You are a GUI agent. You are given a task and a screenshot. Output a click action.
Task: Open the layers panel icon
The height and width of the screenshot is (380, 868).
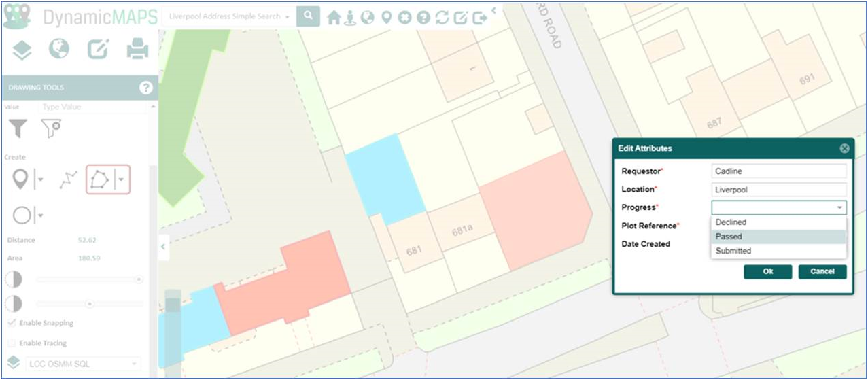22,49
